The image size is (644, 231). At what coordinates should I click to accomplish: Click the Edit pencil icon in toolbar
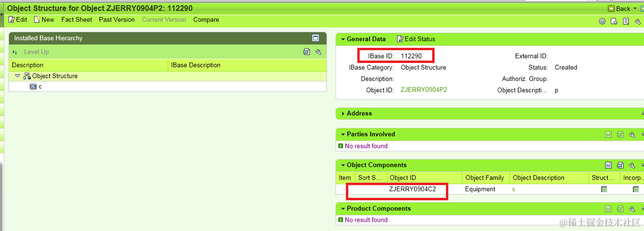click(12, 19)
